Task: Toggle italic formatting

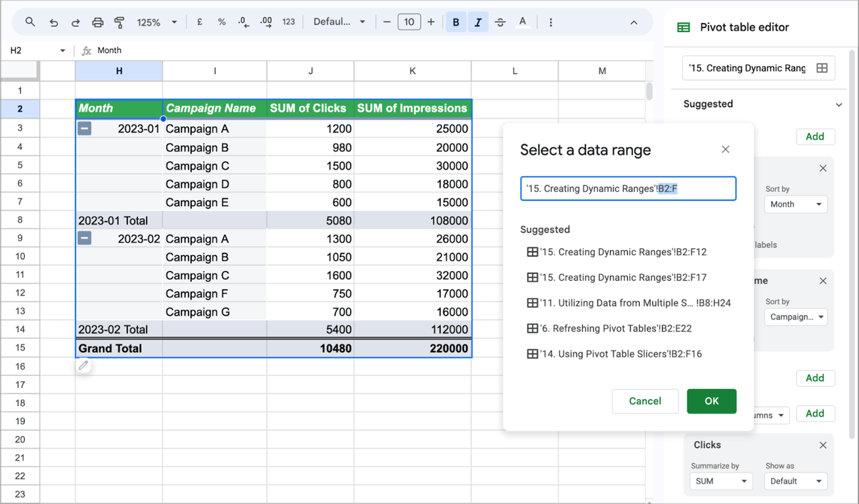Action: pyautogui.click(x=478, y=22)
